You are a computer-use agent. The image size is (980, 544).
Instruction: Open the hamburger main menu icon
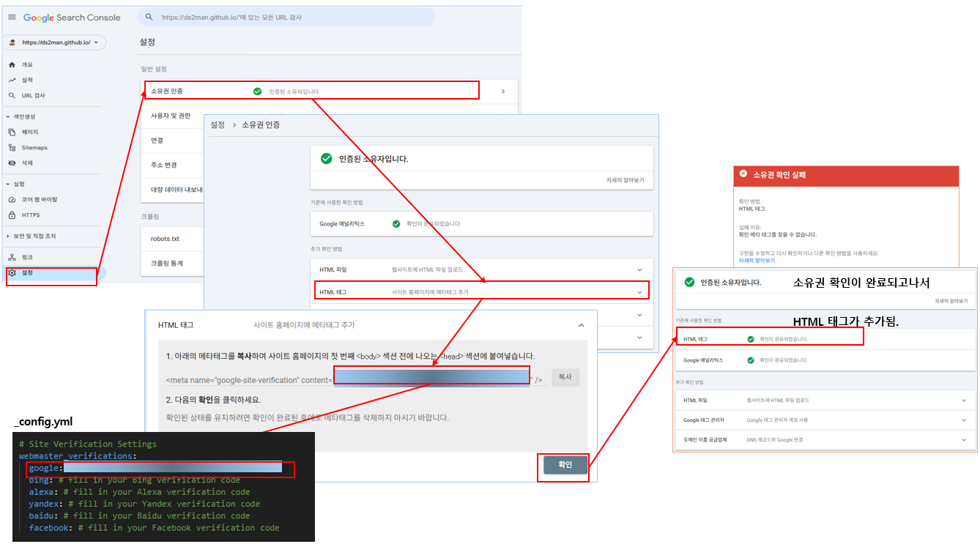pos(12,17)
